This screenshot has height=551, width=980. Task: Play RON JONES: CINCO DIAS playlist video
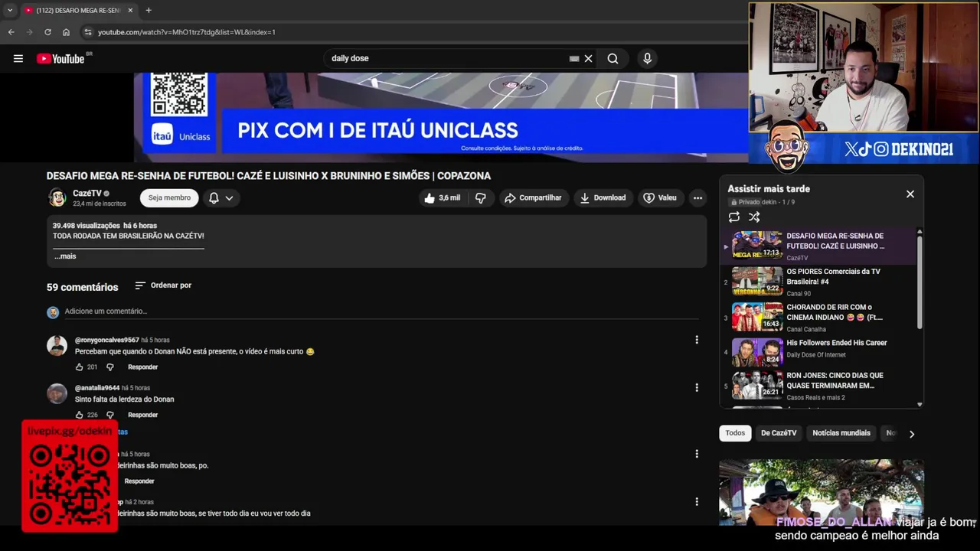pos(819,386)
